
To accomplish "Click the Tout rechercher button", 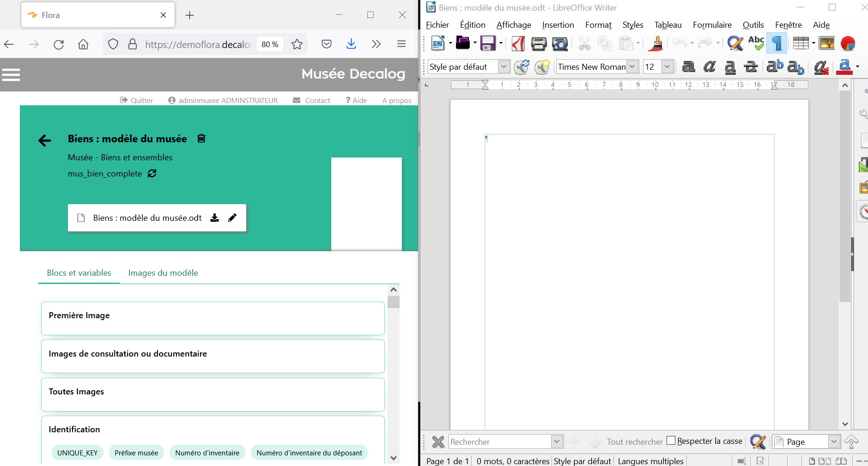I will tap(634, 442).
